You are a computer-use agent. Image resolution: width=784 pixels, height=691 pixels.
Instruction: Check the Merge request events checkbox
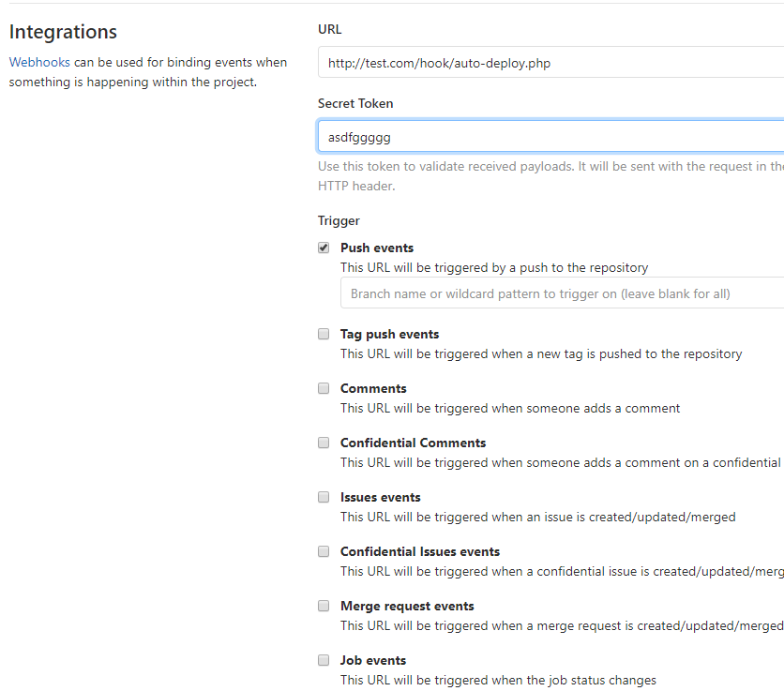[x=324, y=606]
